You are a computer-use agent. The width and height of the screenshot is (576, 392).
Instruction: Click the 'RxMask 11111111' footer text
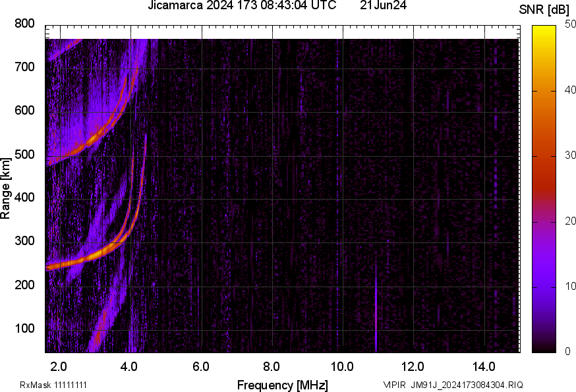[53, 385]
